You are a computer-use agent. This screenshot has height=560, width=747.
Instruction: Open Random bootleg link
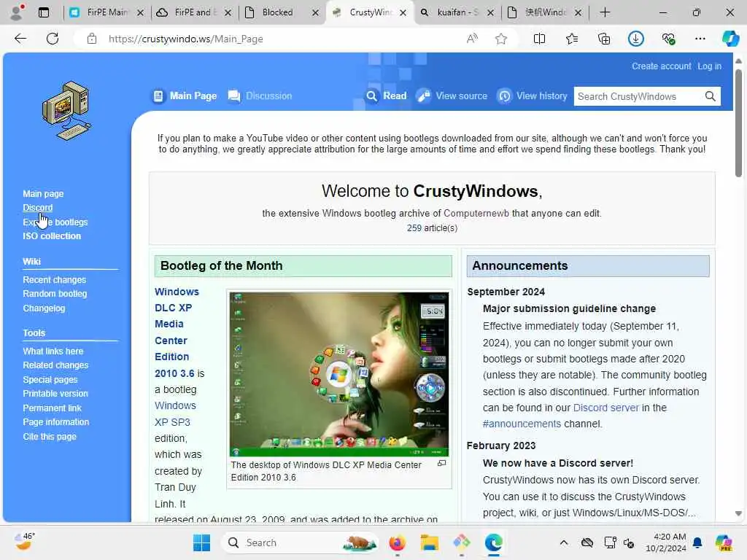[x=55, y=294]
